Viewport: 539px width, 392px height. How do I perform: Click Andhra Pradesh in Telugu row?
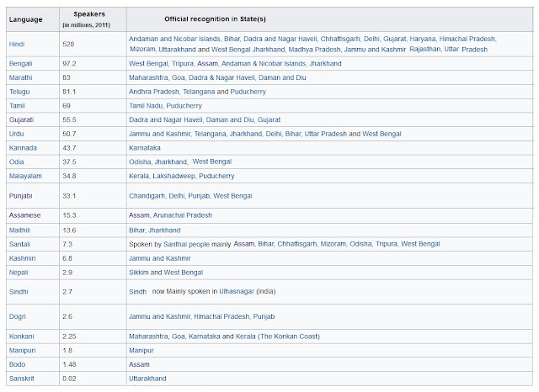[154, 92]
